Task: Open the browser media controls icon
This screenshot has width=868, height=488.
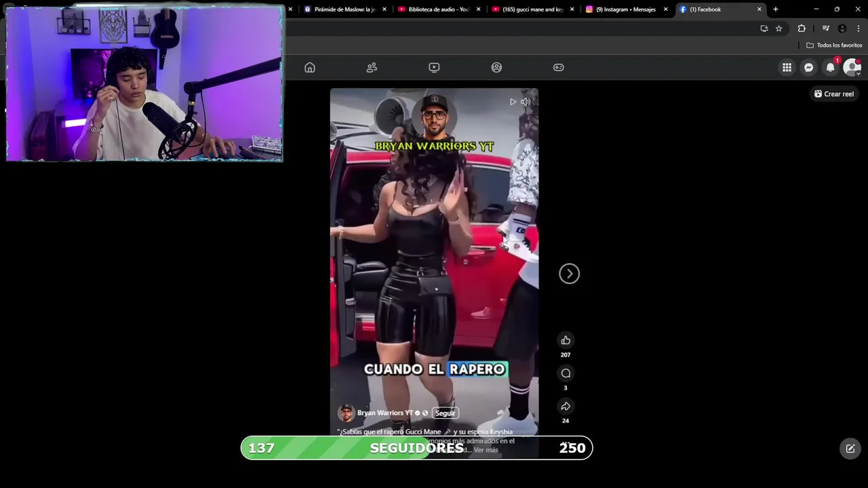Action: (x=825, y=28)
